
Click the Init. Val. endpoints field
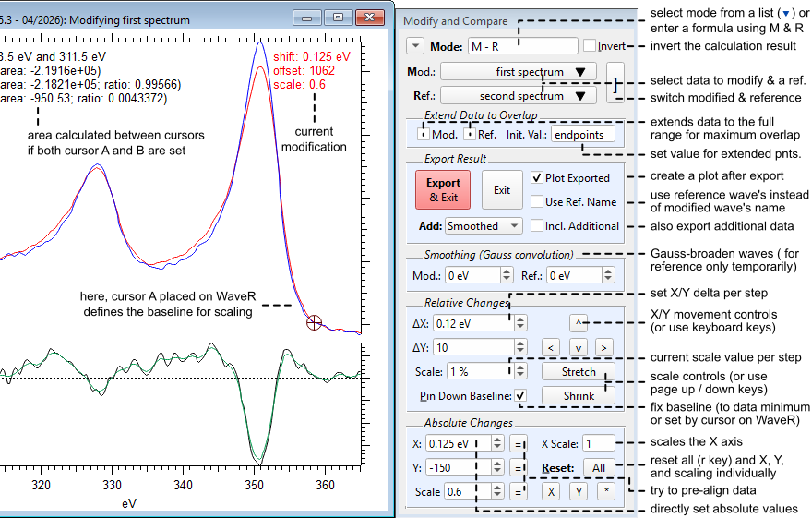click(x=582, y=135)
